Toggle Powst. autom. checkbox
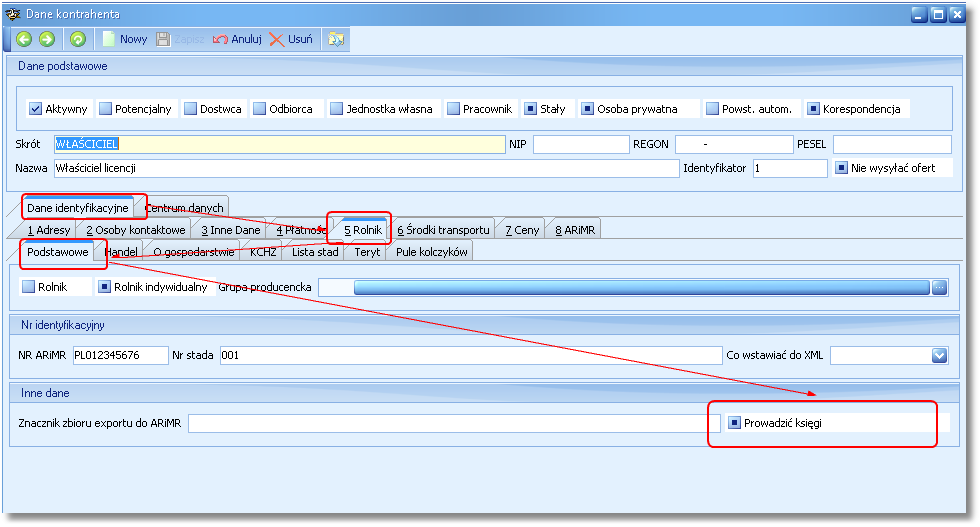Viewport: 980px width, 527px height. pos(712,109)
